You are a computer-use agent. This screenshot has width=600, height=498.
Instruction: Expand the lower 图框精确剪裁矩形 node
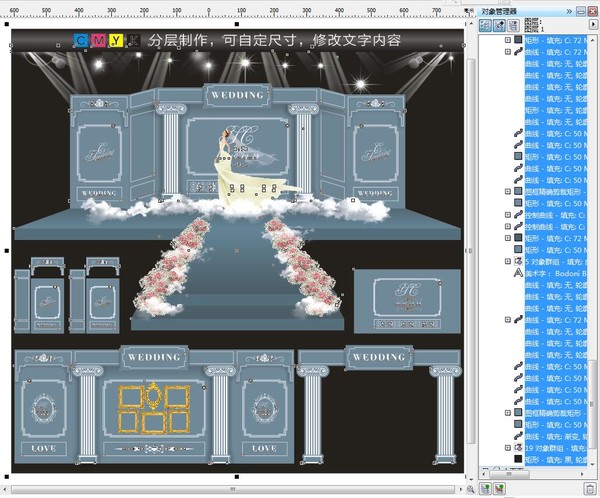(508, 413)
